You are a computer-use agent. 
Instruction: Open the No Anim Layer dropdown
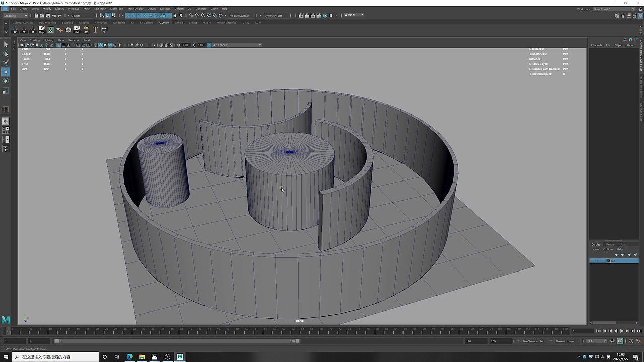click(x=567, y=341)
